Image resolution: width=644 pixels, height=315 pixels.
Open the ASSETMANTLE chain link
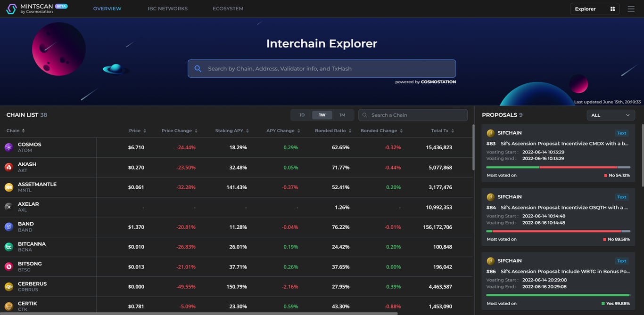[37, 185]
